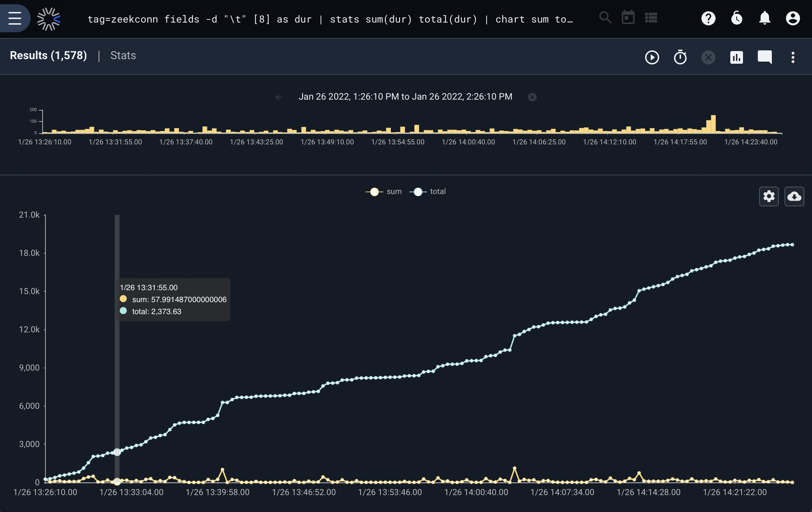Open the help question mark icon
Viewport: 812px width, 512px height.
pyautogui.click(x=708, y=18)
